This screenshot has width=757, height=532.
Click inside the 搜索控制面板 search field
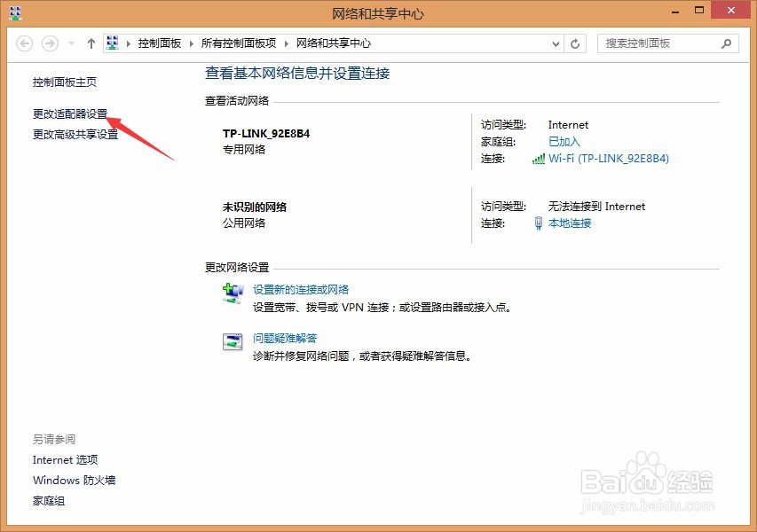[657, 43]
